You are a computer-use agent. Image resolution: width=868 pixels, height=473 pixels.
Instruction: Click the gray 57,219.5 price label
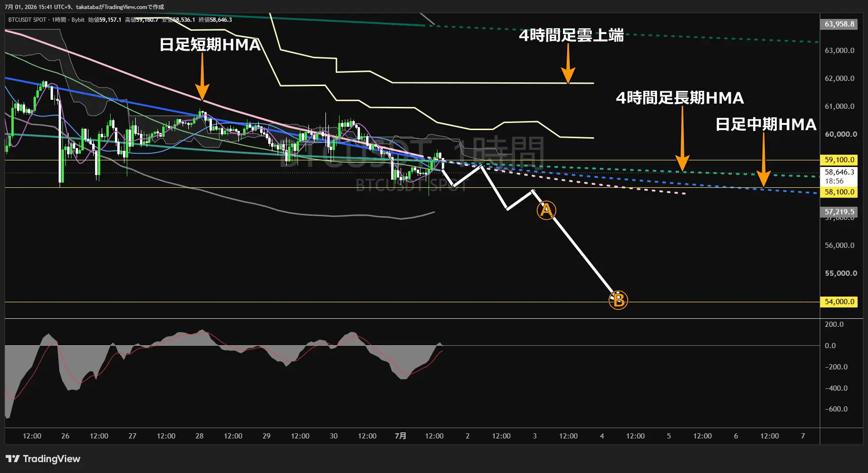pos(840,212)
